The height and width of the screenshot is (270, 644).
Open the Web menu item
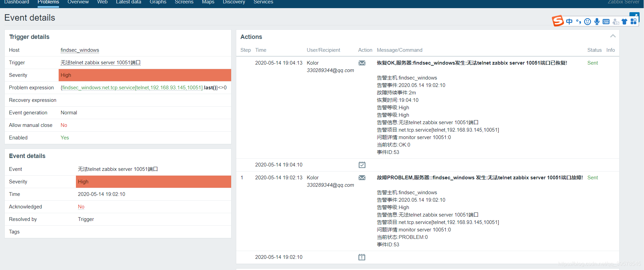tap(102, 2)
